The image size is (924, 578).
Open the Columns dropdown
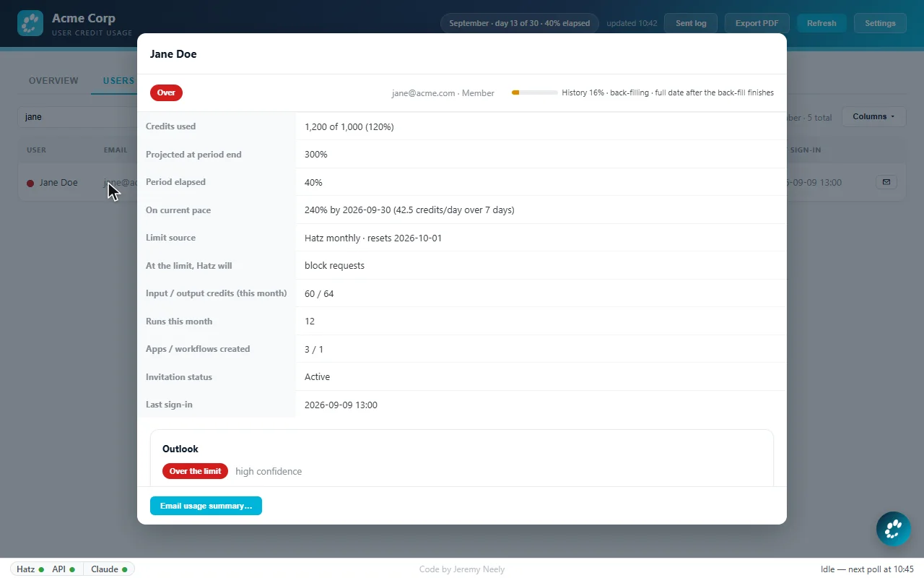(x=873, y=116)
